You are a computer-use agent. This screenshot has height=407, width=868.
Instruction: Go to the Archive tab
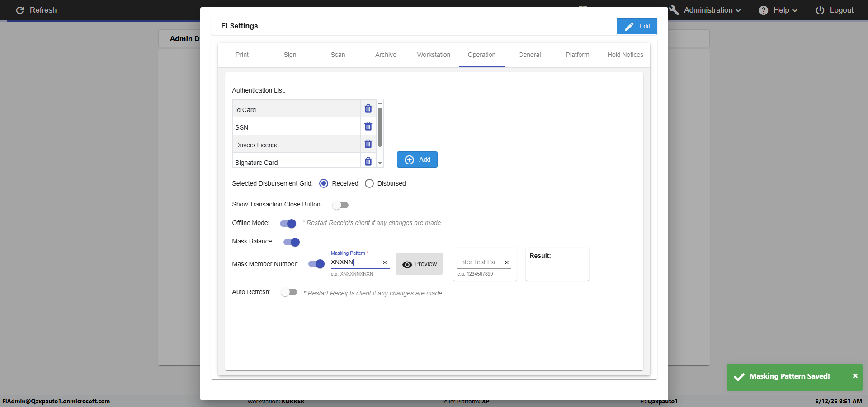point(386,55)
